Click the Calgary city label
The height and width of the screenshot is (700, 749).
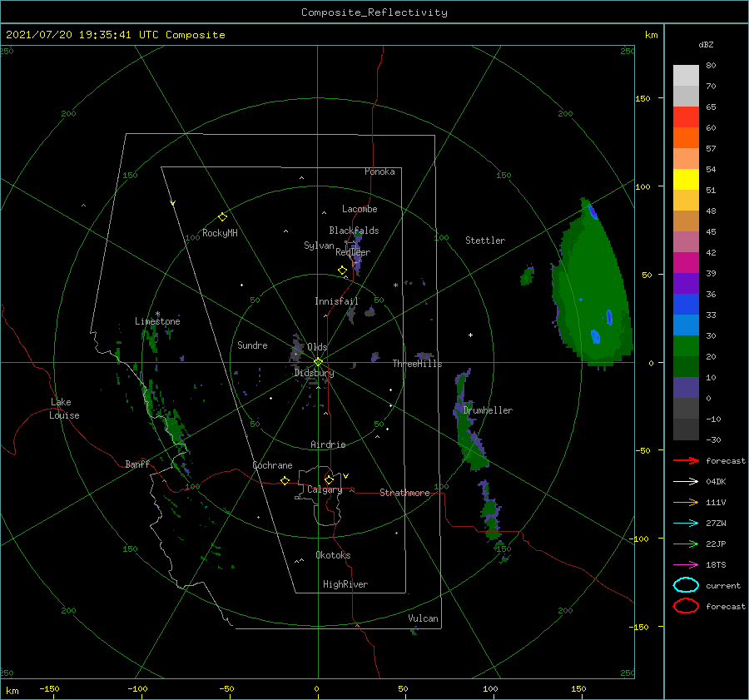[325, 489]
